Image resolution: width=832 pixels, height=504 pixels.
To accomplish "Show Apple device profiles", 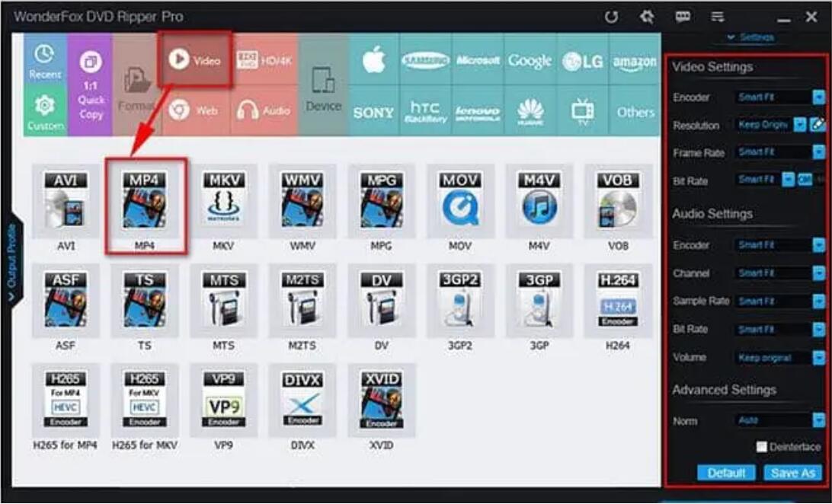I will point(374,60).
